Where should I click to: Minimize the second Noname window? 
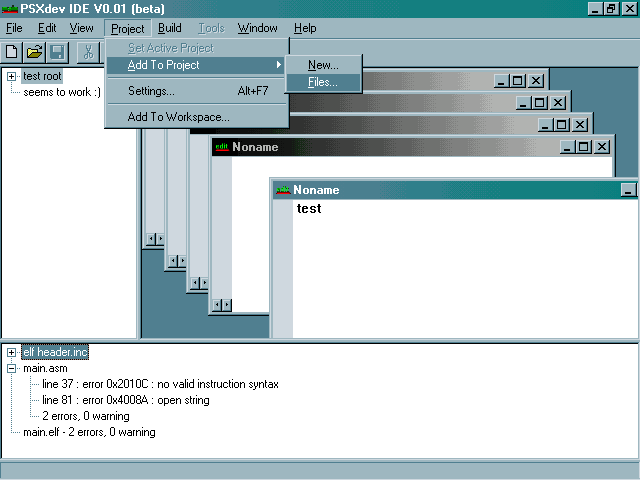tap(567, 147)
